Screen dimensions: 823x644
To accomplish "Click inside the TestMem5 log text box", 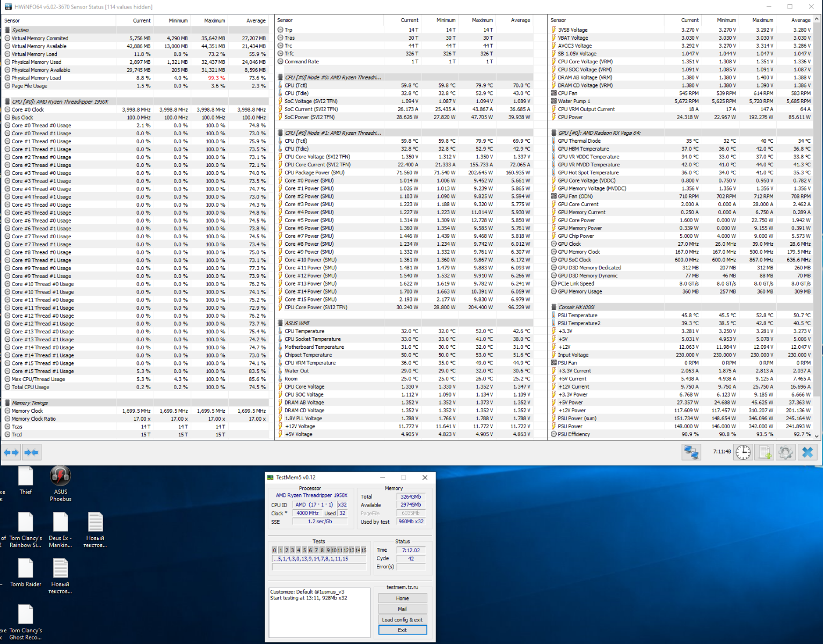I will point(319,617).
